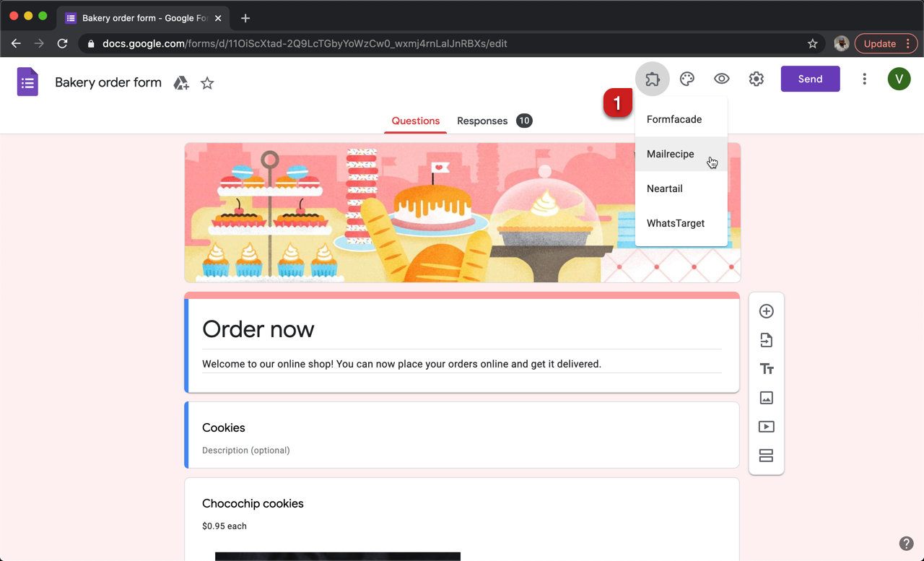Star the Bakery order form
The image size is (924, 561).
click(x=207, y=83)
